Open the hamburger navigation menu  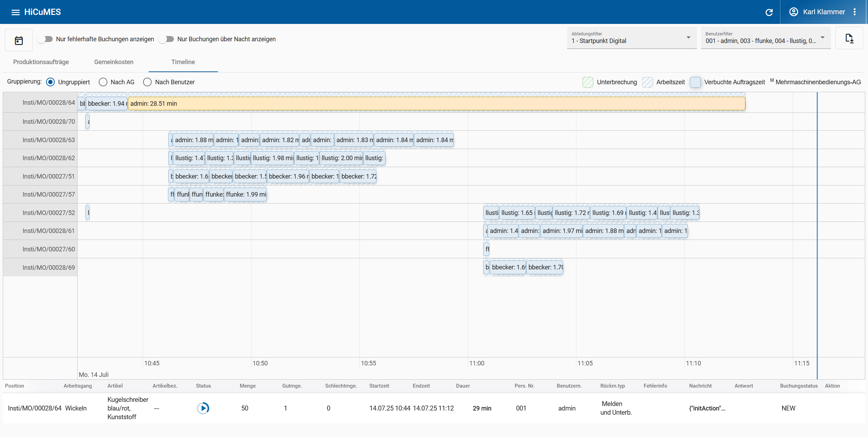click(15, 12)
